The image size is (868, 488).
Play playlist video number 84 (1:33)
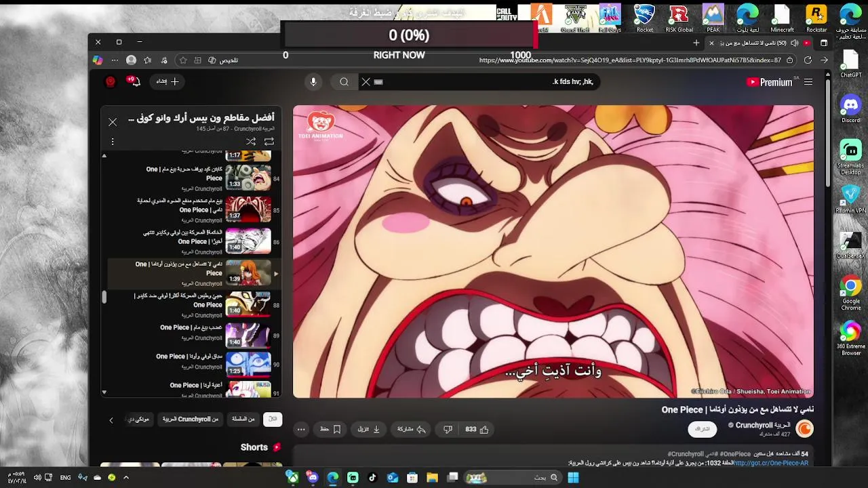point(195,178)
